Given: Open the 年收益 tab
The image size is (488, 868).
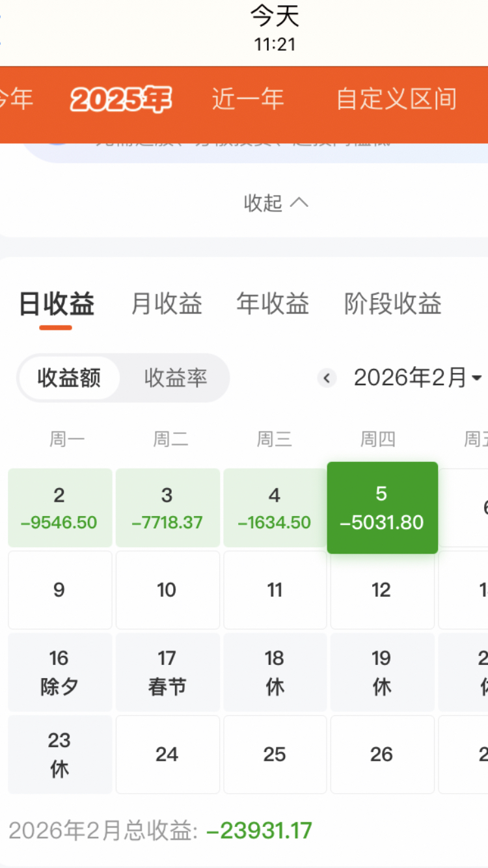Looking at the screenshot, I should point(273,304).
